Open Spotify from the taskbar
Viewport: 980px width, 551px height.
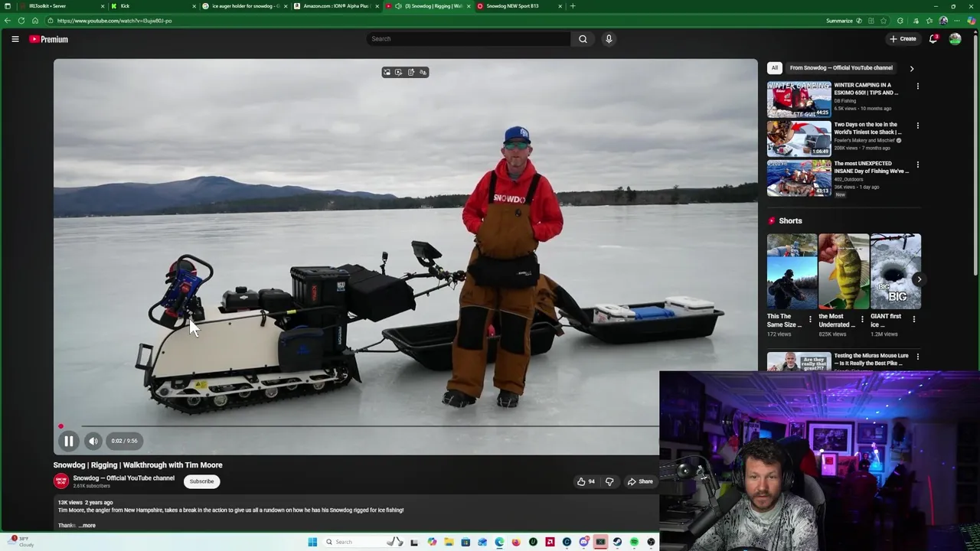[x=634, y=542]
